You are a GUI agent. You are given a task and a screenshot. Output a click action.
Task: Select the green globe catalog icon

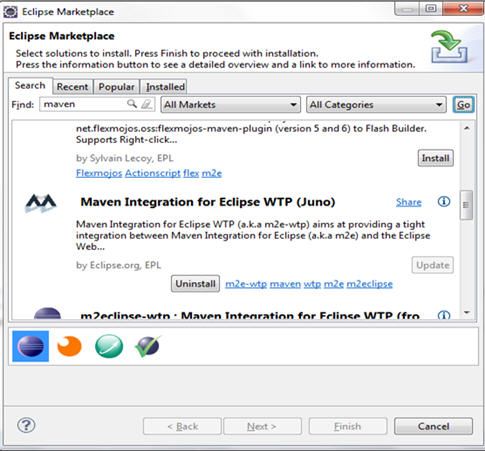109,346
